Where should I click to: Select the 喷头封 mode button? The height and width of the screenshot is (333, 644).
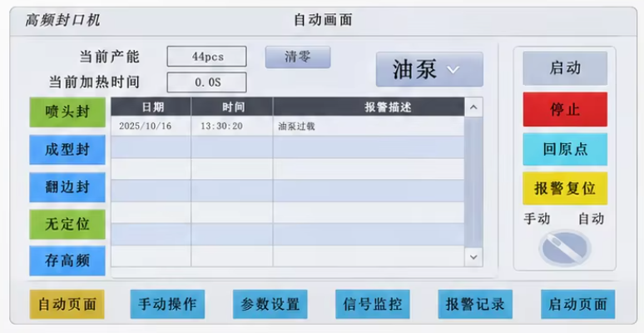(67, 112)
